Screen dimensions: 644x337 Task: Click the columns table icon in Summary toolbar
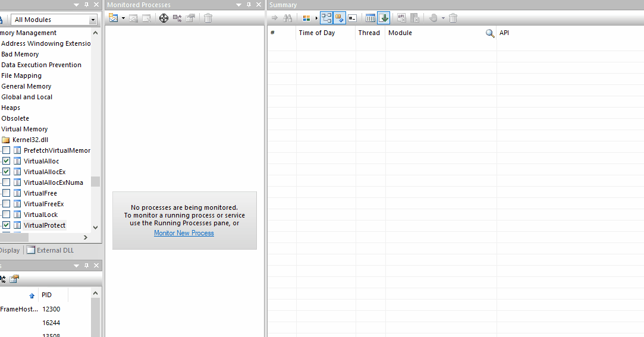pos(370,18)
